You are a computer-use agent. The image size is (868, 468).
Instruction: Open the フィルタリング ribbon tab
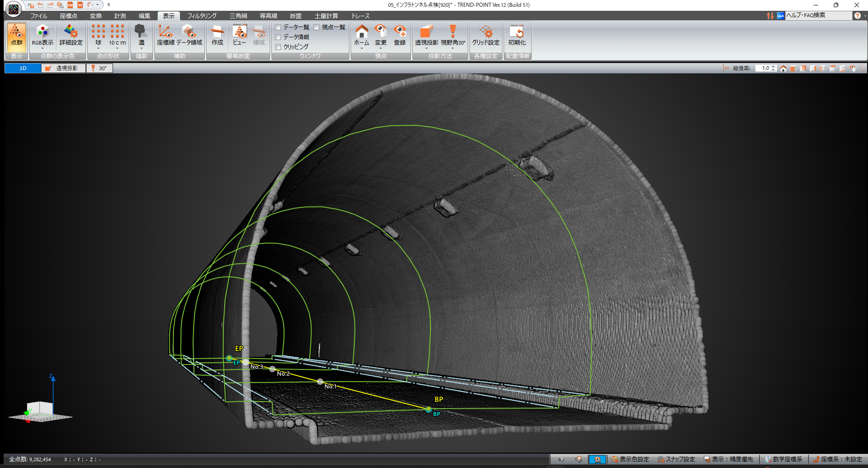pos(202,16)
